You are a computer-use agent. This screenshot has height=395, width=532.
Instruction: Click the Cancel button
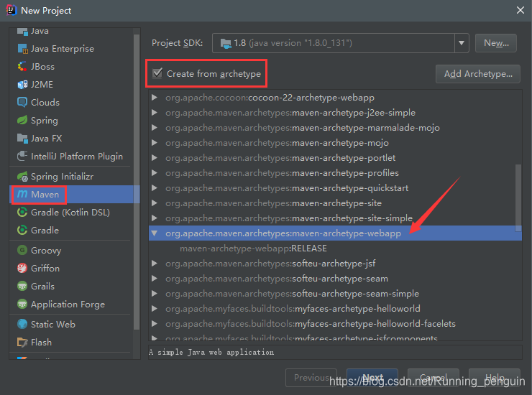(434, 377)
